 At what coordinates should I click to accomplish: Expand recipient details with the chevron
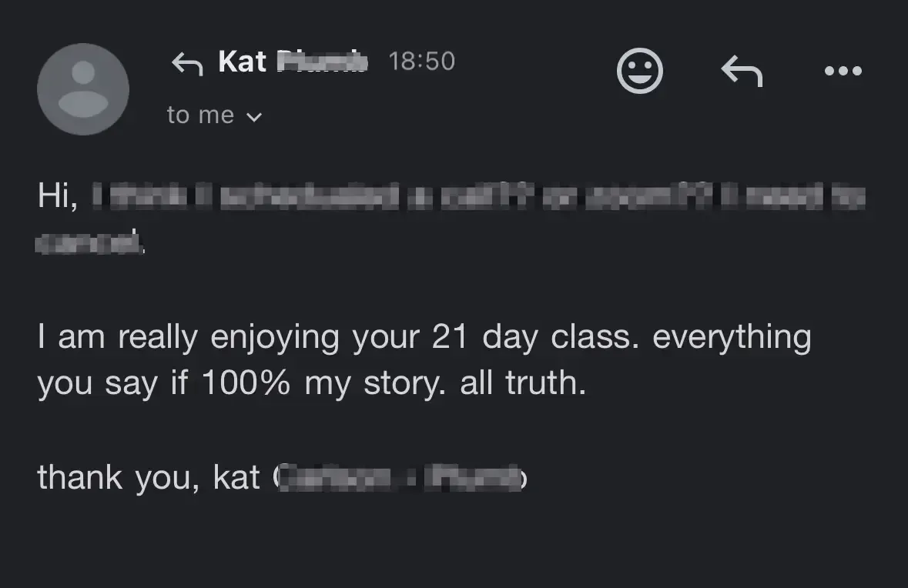click(253, 117)
